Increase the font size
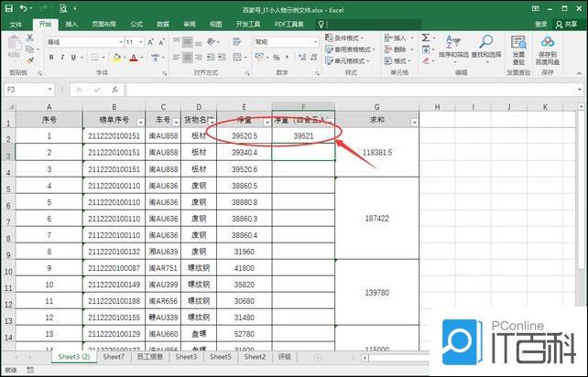 150,42
